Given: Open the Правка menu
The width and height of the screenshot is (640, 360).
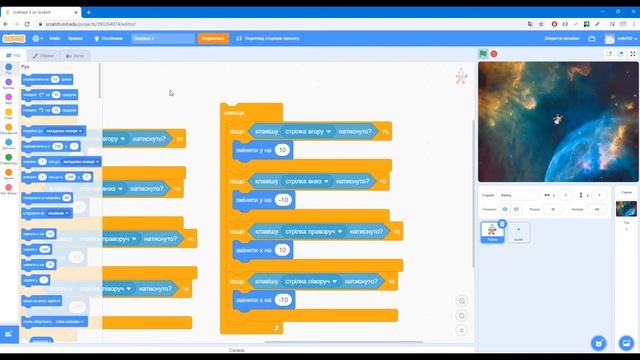Looking at the screenshot, I should 75,38.
